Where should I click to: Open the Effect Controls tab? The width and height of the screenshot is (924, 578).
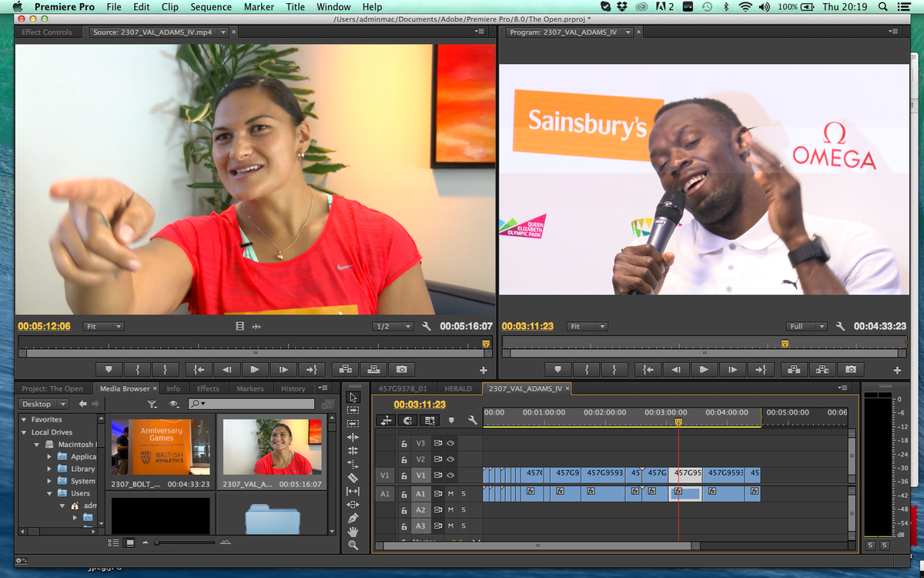pyautogui.click(x=47, y=32)
